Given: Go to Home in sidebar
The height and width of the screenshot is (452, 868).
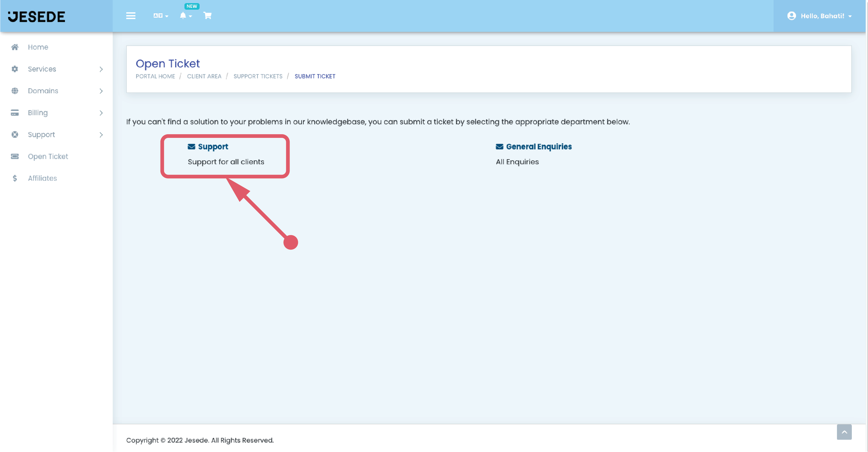Looking at the screenshot, I should (38, 47).
